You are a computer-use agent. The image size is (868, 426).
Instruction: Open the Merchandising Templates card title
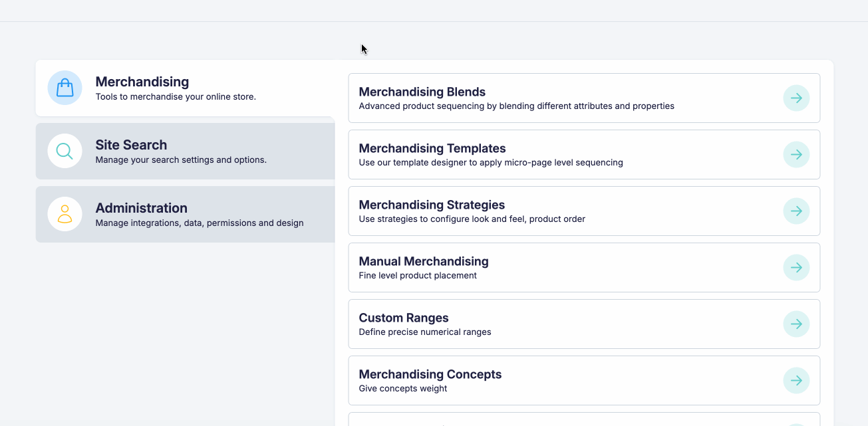coord(432,148)
